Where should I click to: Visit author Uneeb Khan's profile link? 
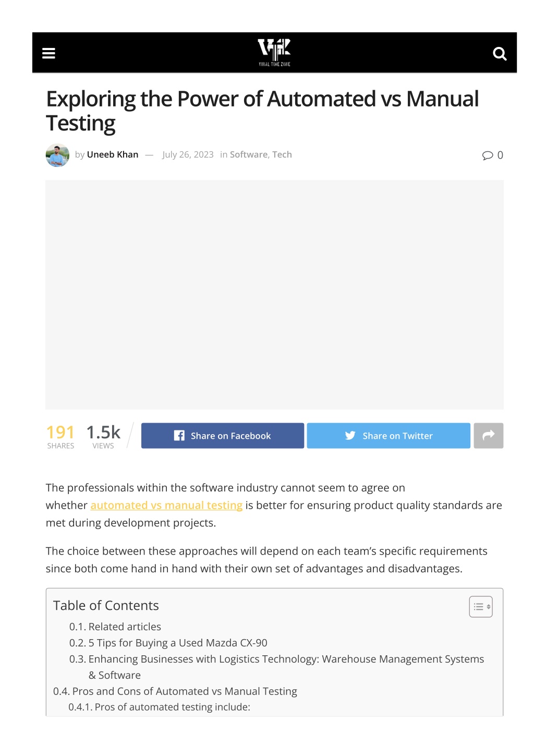pos(113,154)
